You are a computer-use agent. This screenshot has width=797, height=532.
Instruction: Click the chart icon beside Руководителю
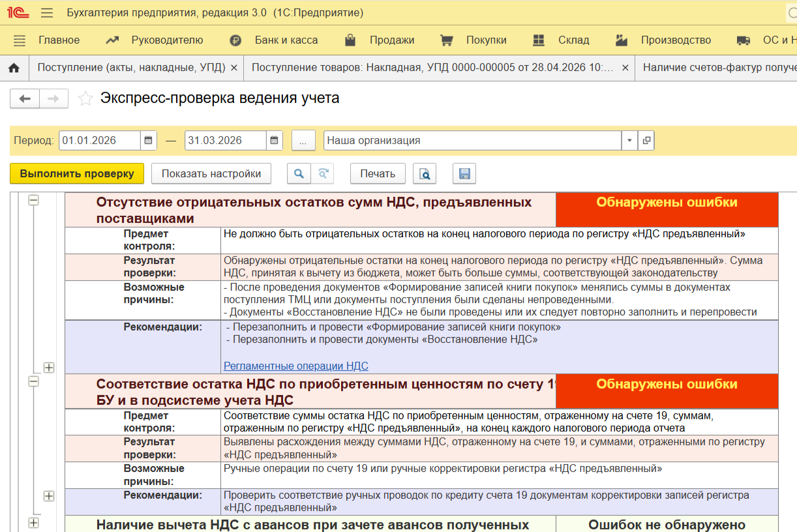point(112,40)
